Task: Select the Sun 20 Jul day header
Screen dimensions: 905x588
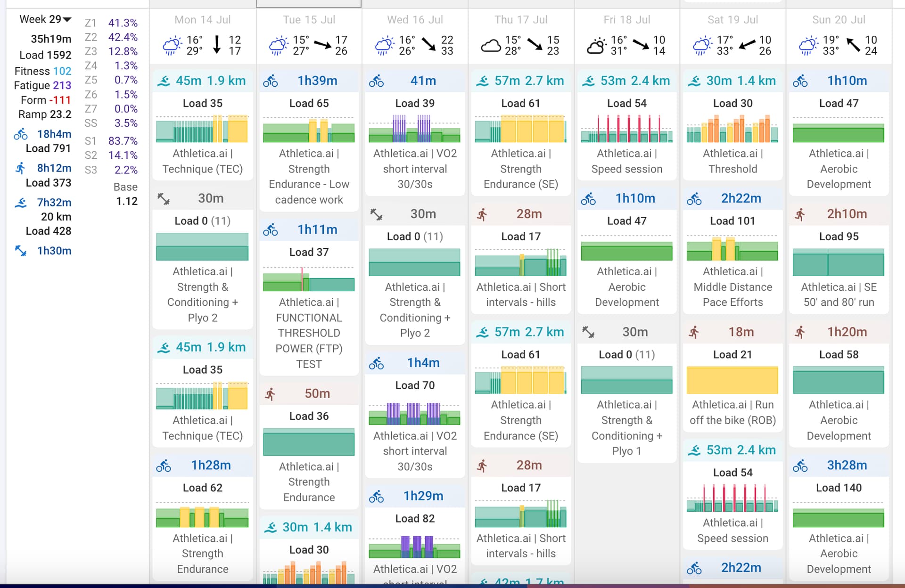Action: 839,20
